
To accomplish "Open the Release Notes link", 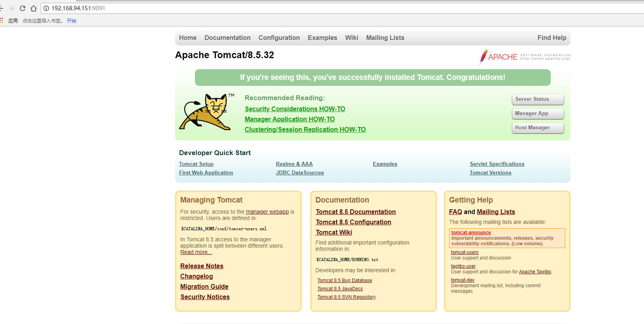I will coord(202,266).
